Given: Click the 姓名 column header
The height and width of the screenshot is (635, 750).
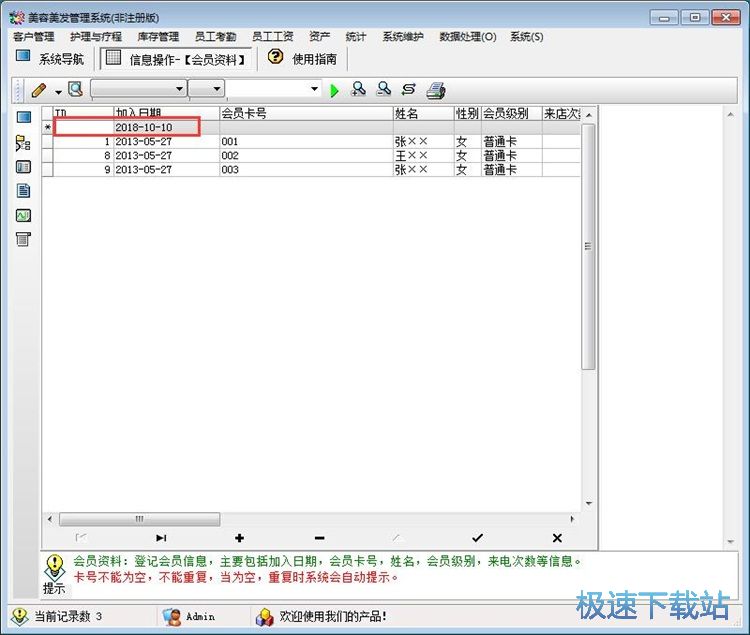Looking at the screenshot, I should (424, 113).
